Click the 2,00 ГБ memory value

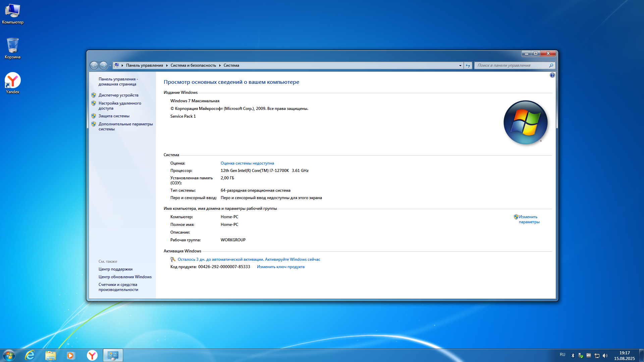tap(227, 178)
